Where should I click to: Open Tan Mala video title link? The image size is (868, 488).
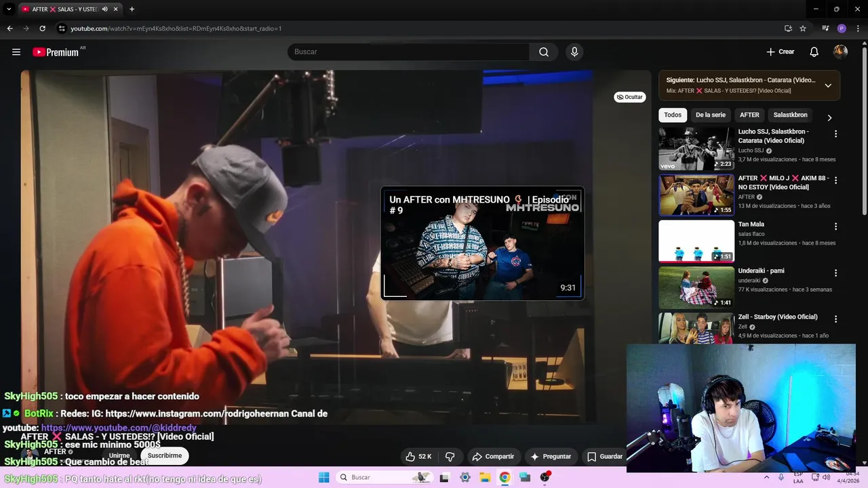(x=751, y=224)
